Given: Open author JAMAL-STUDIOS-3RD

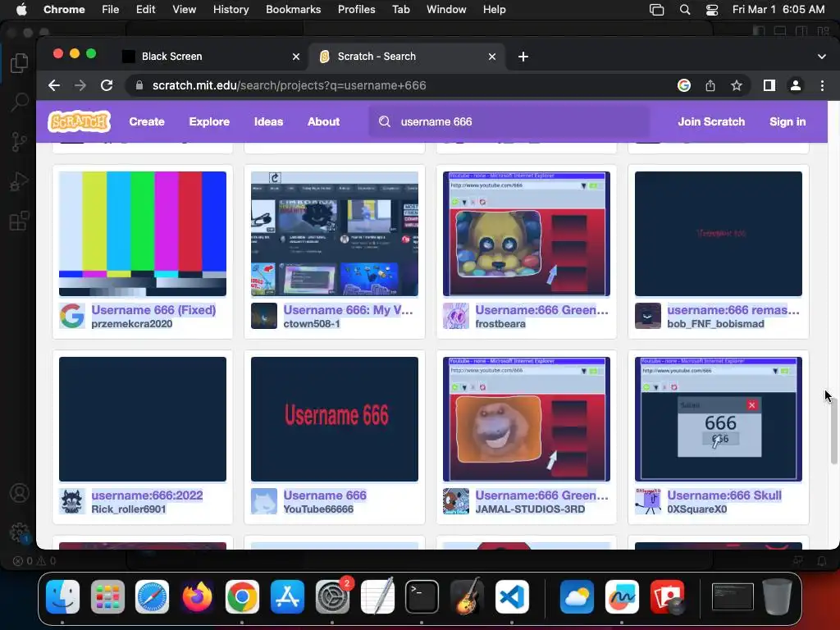Looking at the screenshot, I should tap(531, 509).
